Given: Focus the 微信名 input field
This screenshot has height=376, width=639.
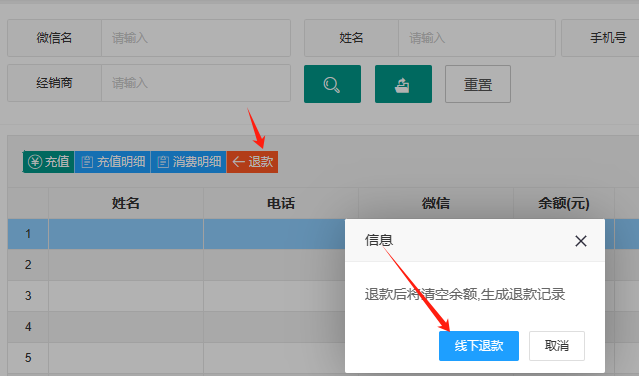Looking at the screenshot, I should pos(196,38).
